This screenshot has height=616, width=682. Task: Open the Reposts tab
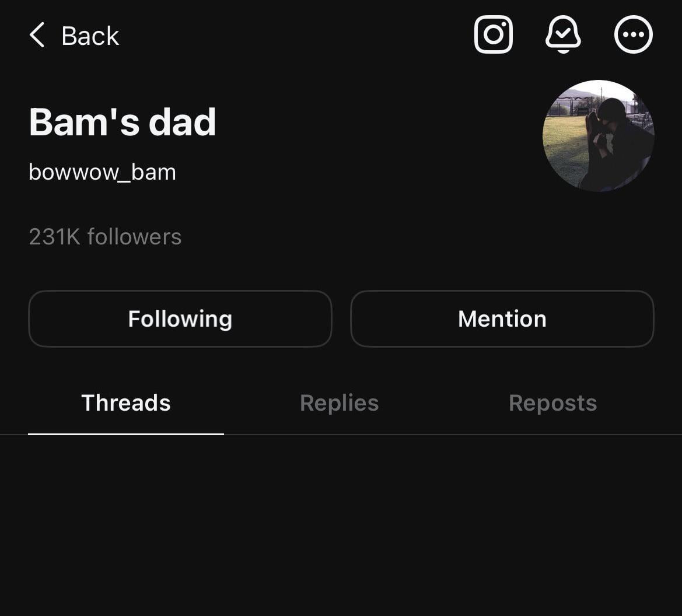[x=552, y=402]
